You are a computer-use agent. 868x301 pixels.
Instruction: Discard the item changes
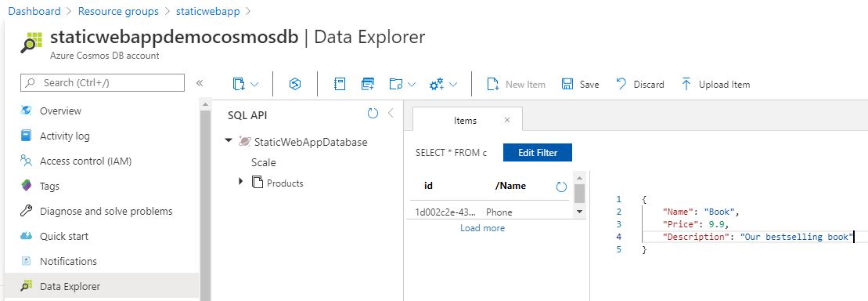(x=640, y=84)
